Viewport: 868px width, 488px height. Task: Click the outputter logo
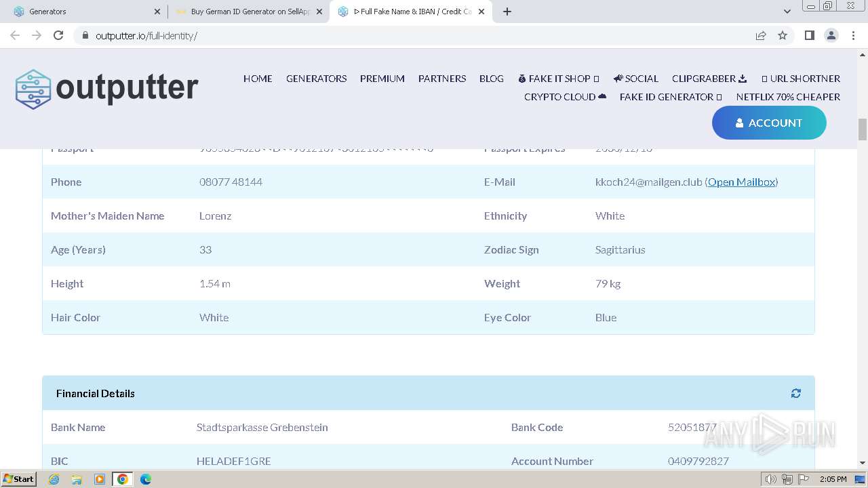pyautogui.click(x=107, y=89)
